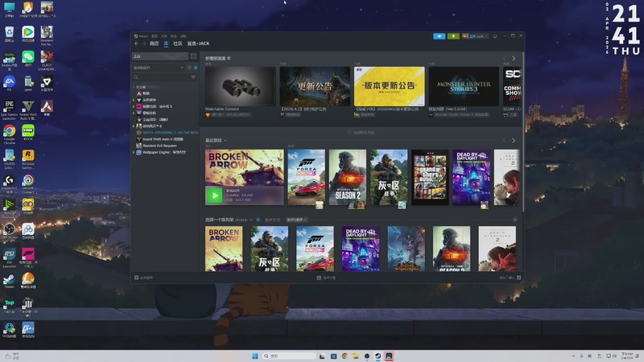Open friends and chat icon bottom right
Image resolution: width=644 pixels, height=362 pixels.
pyautogui.click(x=518, y=278)
